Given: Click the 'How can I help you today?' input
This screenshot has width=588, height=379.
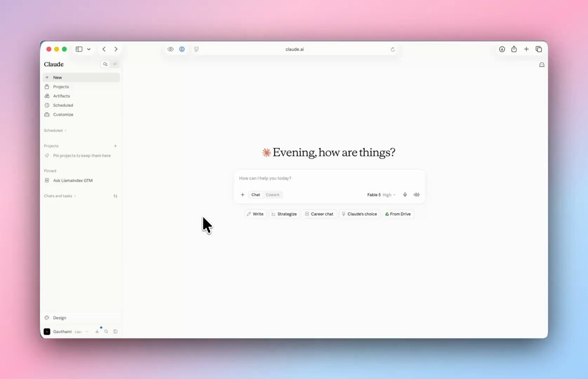Looking at the screenshot, I should tap(329, 178).
